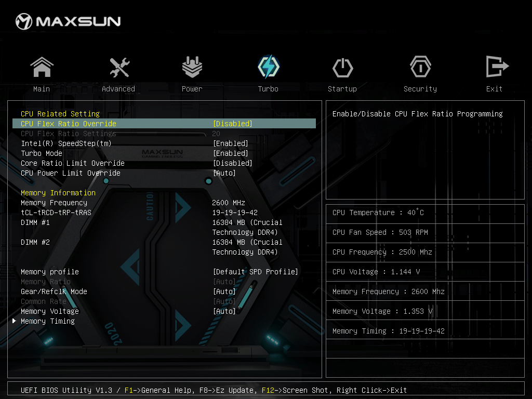Screen dimensions: 532x399
Task: Click the CPU Frequency 2500 Mhz readout
Action: tap(382, 252)
